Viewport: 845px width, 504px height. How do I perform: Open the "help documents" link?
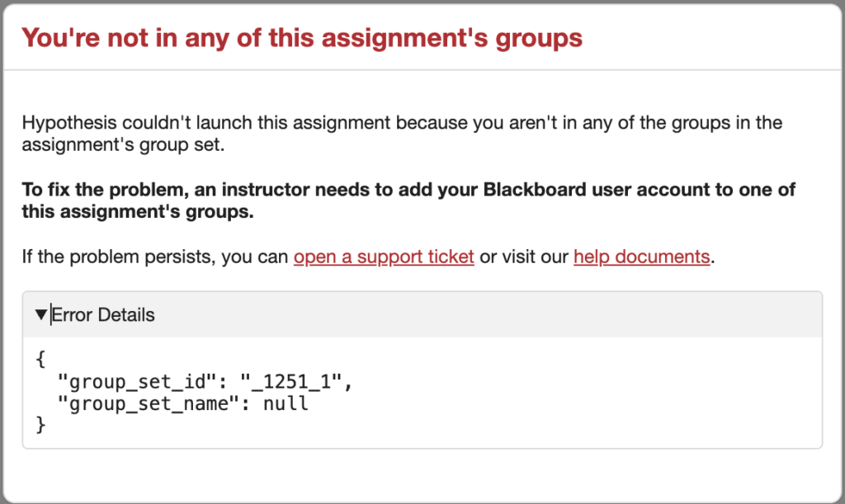point(641,257)
